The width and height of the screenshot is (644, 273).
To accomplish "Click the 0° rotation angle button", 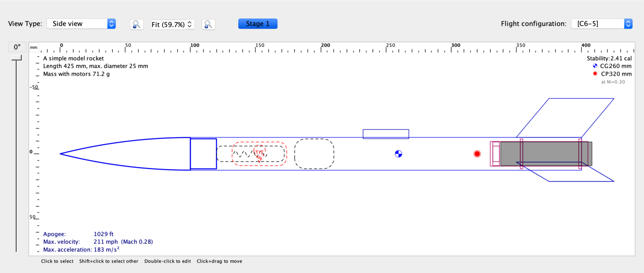I will click(x=16, y=46).
